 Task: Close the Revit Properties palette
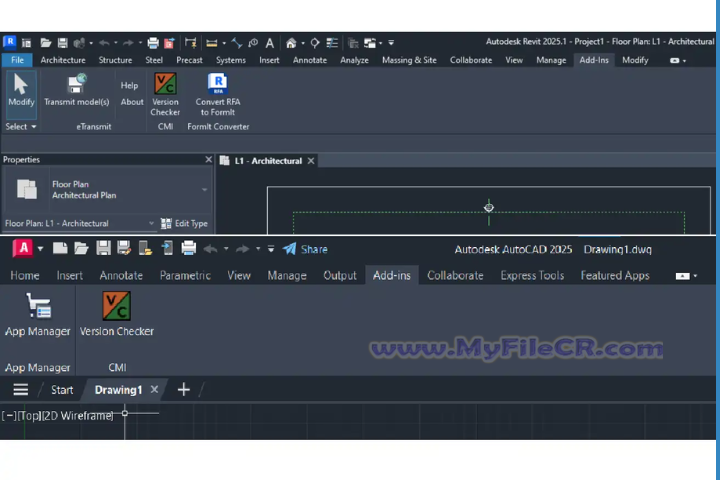point(208,159)
